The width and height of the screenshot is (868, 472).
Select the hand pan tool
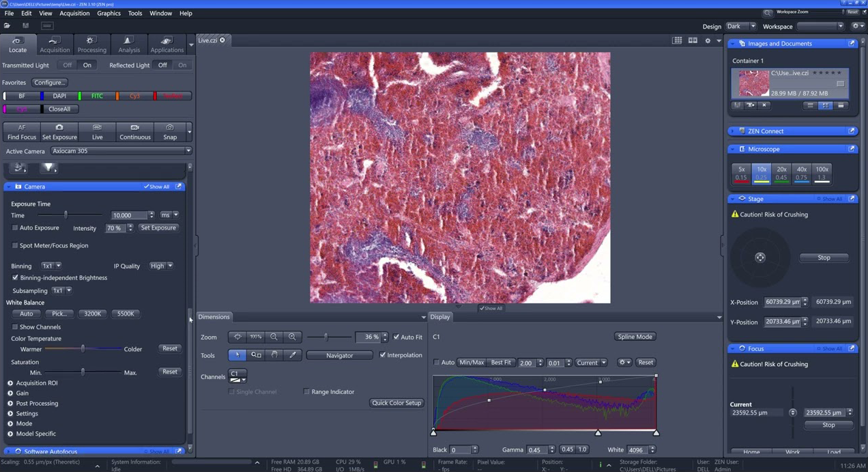[x=274, y=355]
